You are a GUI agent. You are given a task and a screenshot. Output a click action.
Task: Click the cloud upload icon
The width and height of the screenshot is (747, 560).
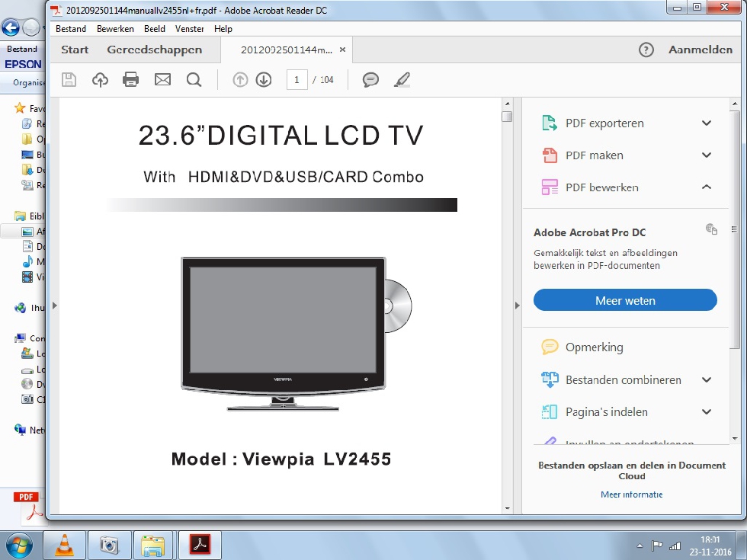tap(100, 79)
